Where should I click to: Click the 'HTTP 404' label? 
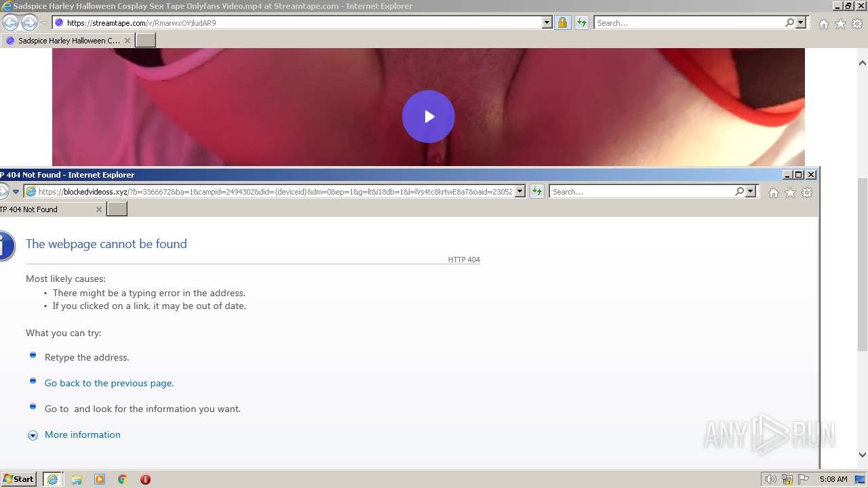tap(464, 260)
